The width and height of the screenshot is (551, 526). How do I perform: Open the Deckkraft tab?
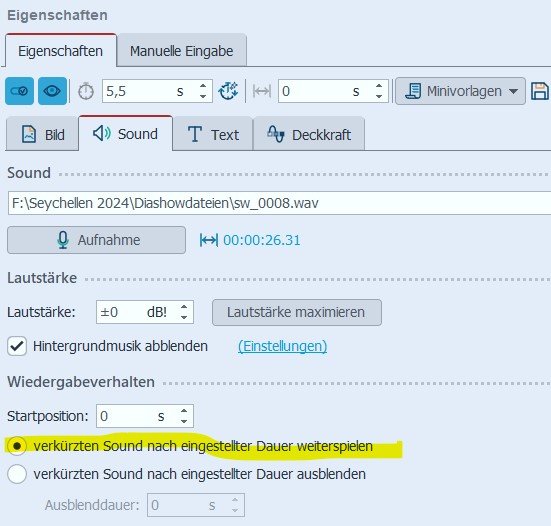309,134
